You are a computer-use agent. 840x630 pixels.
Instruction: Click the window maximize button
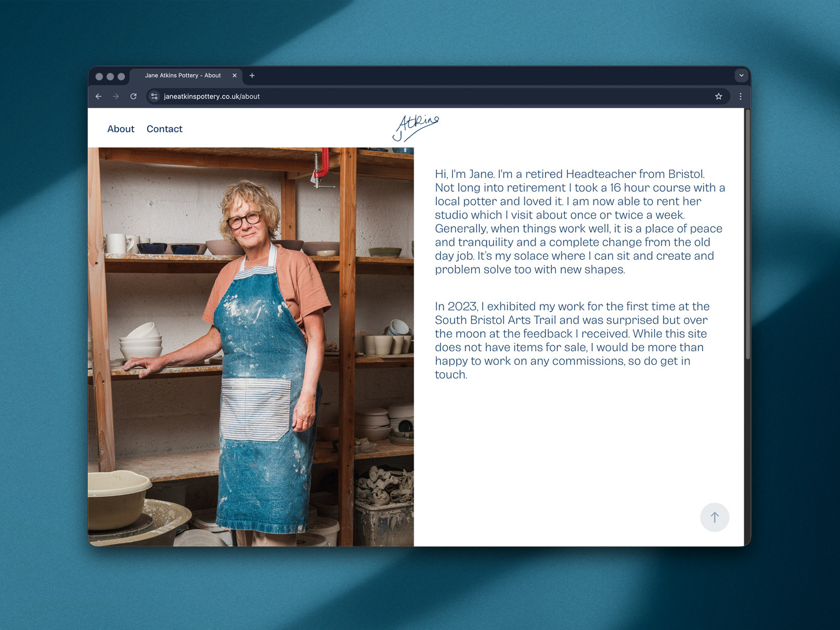pos(121,77)
